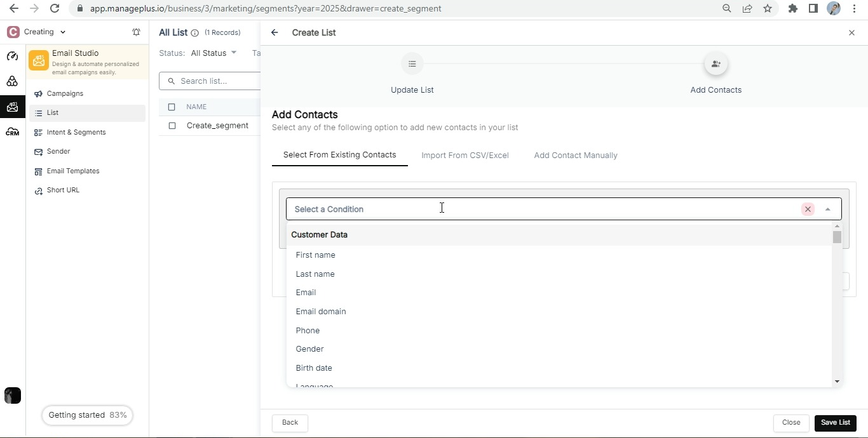Screen dimensions: 868x438
Task: Choose the Email condition option
Action: coord(559,293)
